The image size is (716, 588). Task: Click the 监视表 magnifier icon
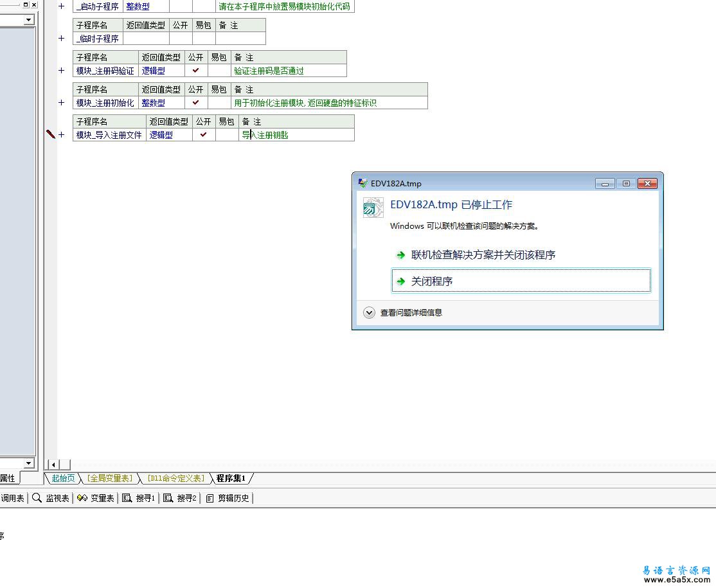pyautogui.click(x=37, y=498)
